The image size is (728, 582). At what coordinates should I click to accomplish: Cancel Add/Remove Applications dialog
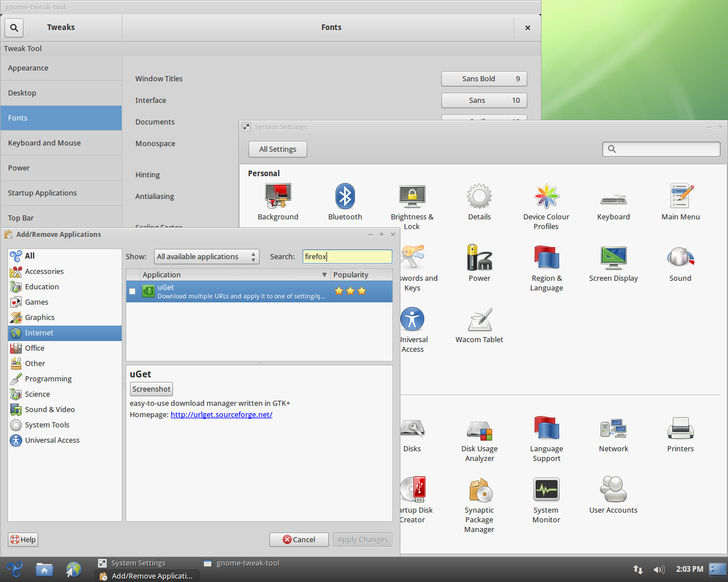click(299, 539)
